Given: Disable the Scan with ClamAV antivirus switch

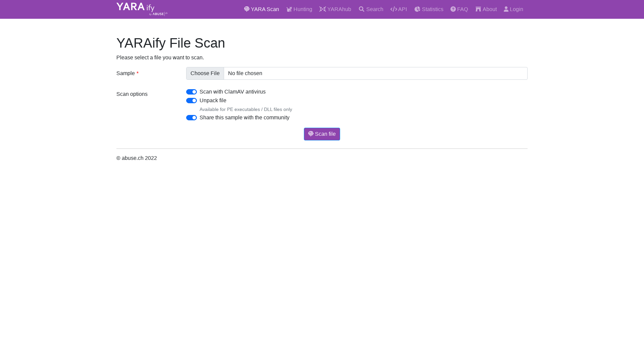Looking at the screenshot, I should pyautogui.click(x=192, y=92).
